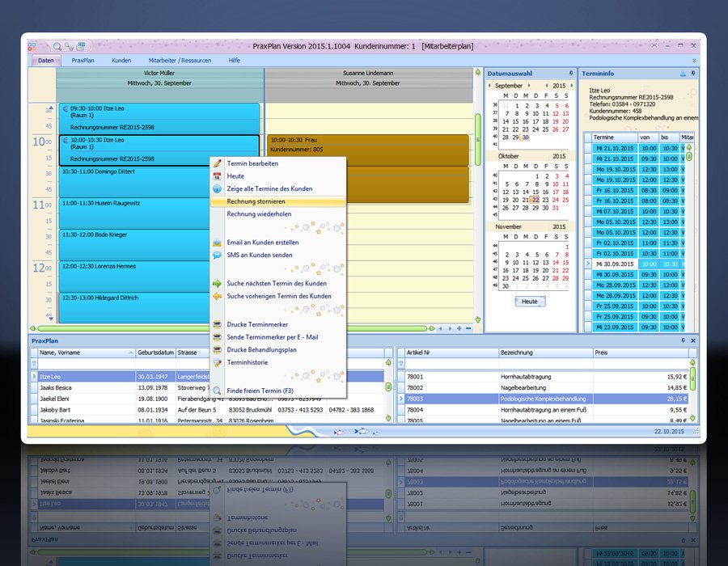This screenshot has width=728, height=566.
Task: Click the magnifier search icon in title toolbar
Action: (x=57, y=46)
